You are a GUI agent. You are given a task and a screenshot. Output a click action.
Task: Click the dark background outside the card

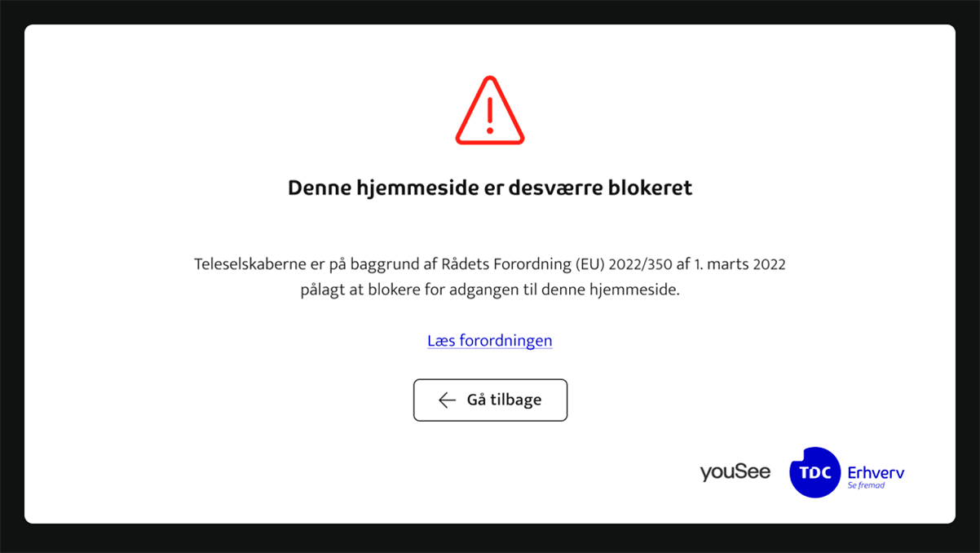(12, 276)
